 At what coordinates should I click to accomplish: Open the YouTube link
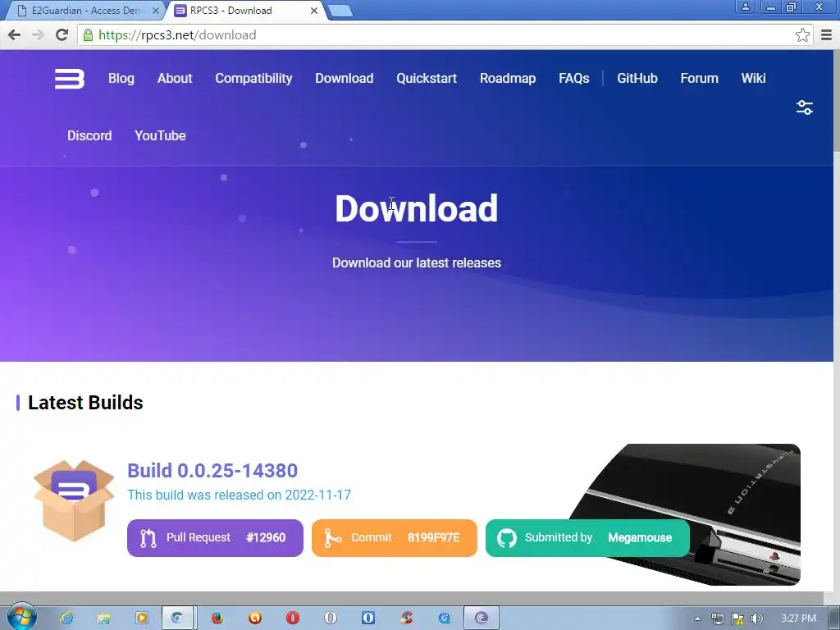(x=160, y=136)
